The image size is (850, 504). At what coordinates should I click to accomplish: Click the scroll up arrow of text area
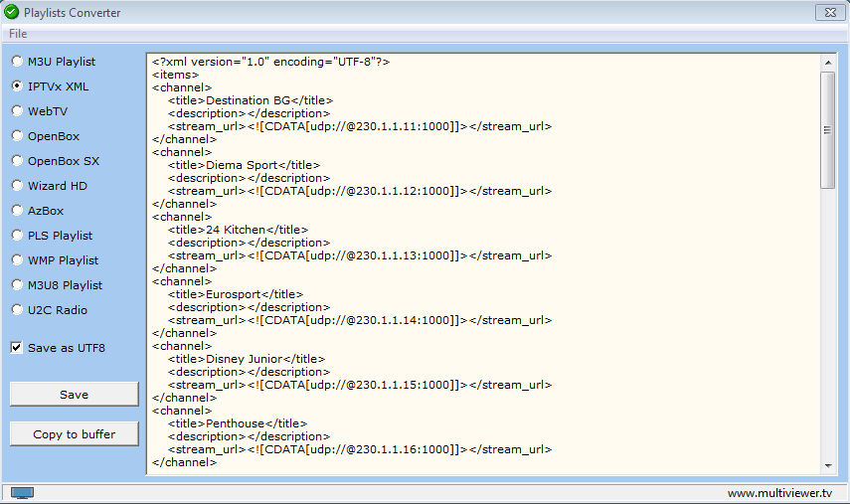tap(827, 63)
